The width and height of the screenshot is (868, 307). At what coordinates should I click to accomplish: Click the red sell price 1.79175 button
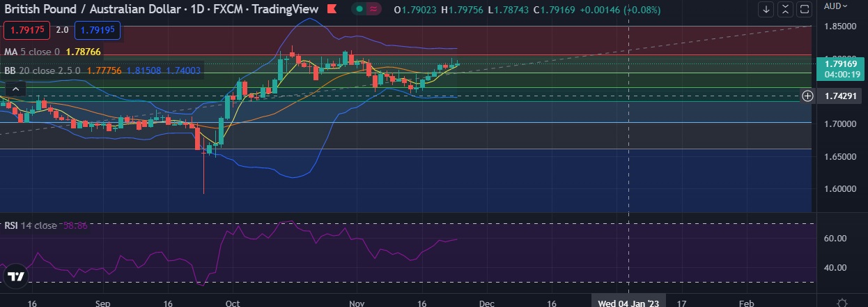(25, 30)
